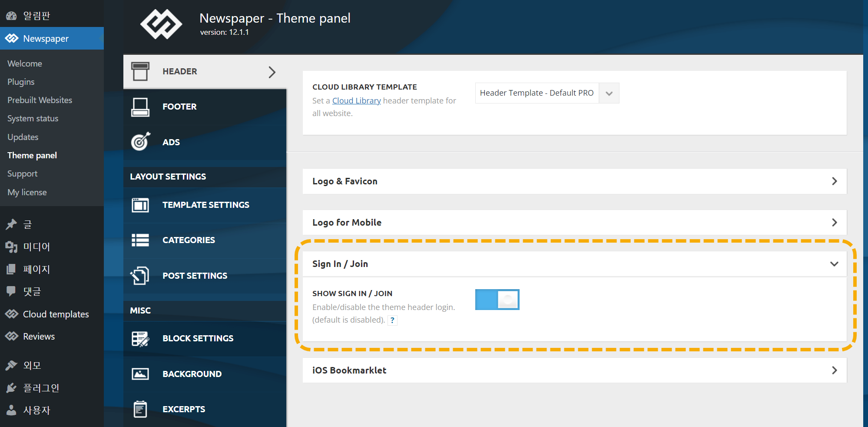Open the Ads settings tab
The image size is (868, 427).
point(205,142)
